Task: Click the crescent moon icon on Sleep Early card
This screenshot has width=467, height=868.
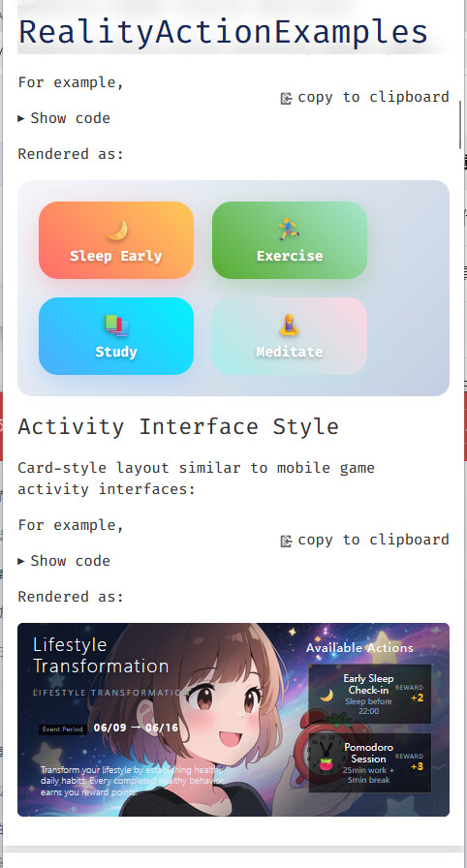Action: coord(116,231)
